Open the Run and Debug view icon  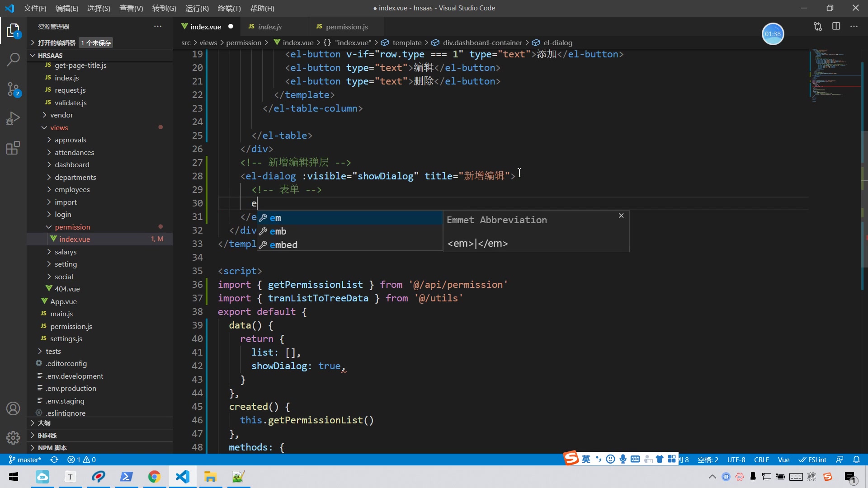(13, 118)
